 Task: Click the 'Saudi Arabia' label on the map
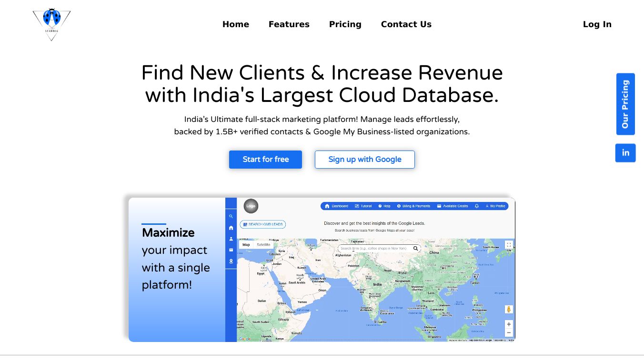(297, 282)
